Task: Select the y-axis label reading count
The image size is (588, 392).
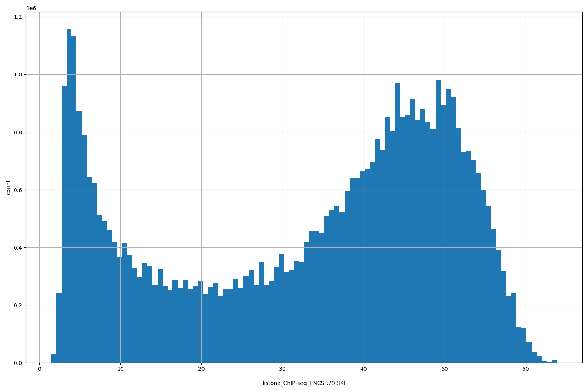Action: 9,187
